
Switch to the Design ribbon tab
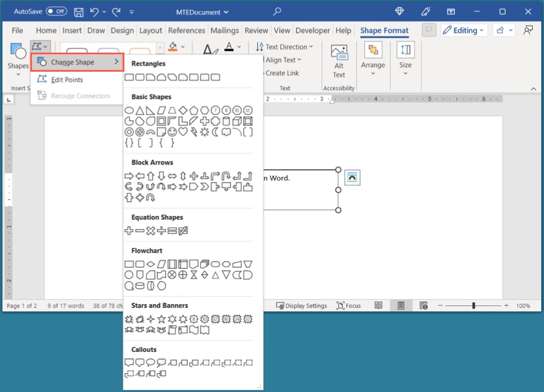(x=122, y=30)
